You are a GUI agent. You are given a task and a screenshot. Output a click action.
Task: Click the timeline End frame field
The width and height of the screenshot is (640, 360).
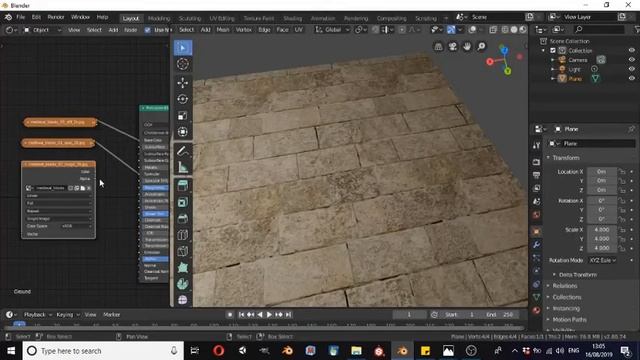pyautogui.click(x=500, y=315)
